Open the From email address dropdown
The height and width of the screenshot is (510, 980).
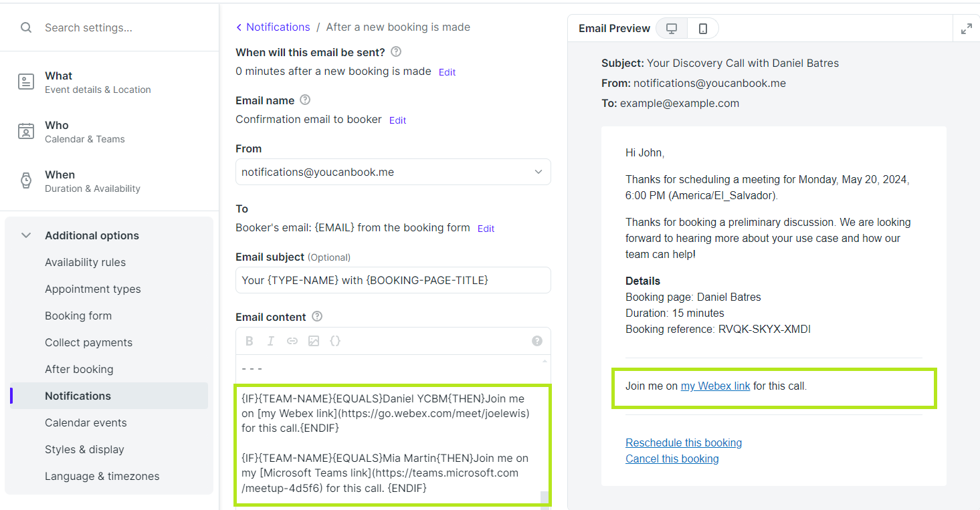click(538, 172)
